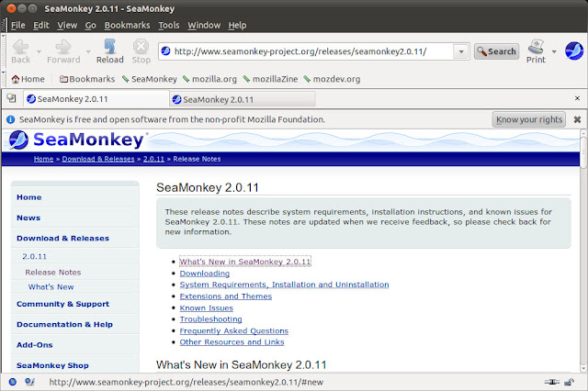Open the File menu
The height and width of the screenshot is (391, 588).
[18, 25]
